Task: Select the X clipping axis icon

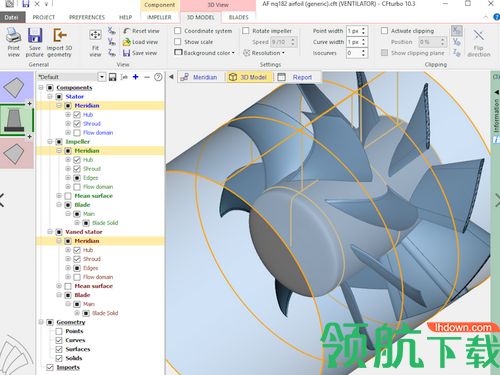Action: (457, 31)
